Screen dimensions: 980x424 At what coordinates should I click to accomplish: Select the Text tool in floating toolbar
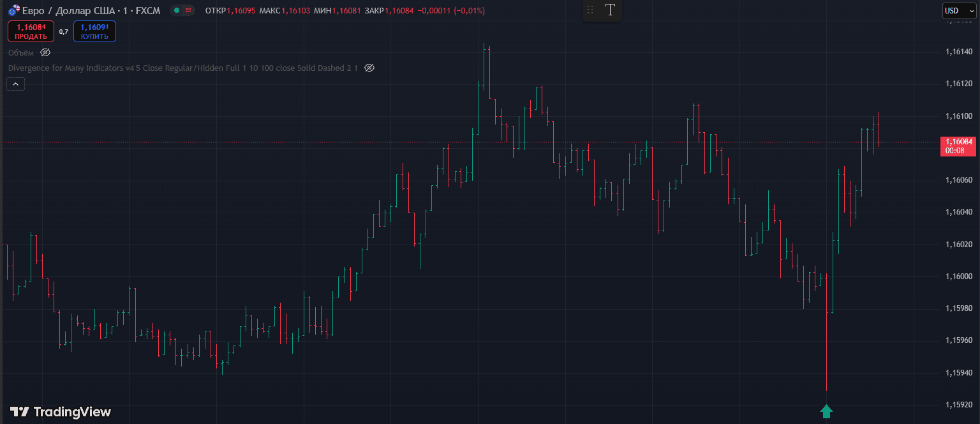click(x=610, y=10)
